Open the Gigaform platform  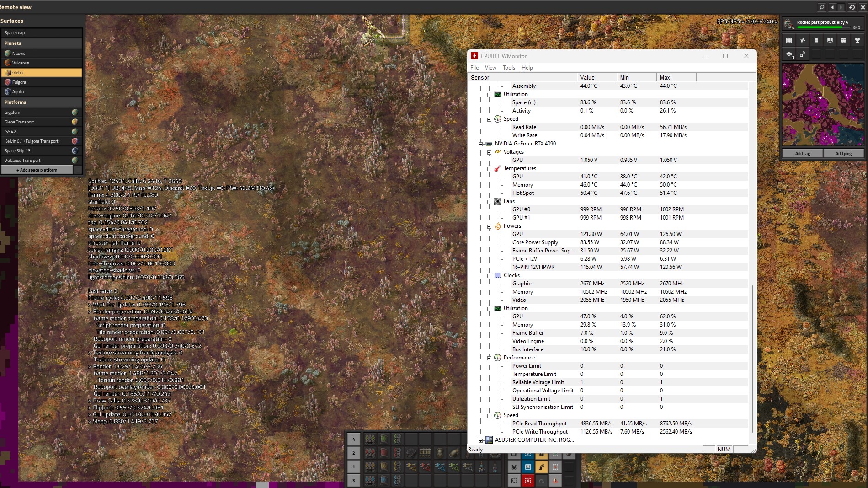(x=42, y=112)
